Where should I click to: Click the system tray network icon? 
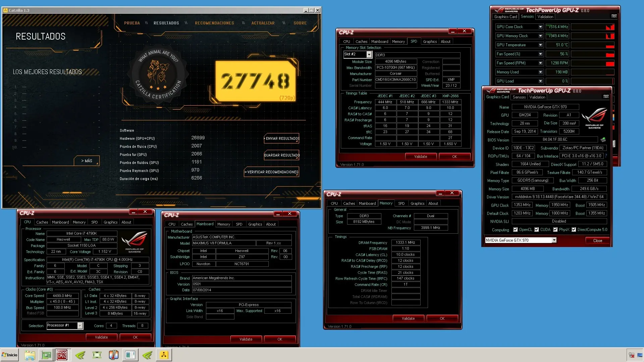(x=632, y=355)
